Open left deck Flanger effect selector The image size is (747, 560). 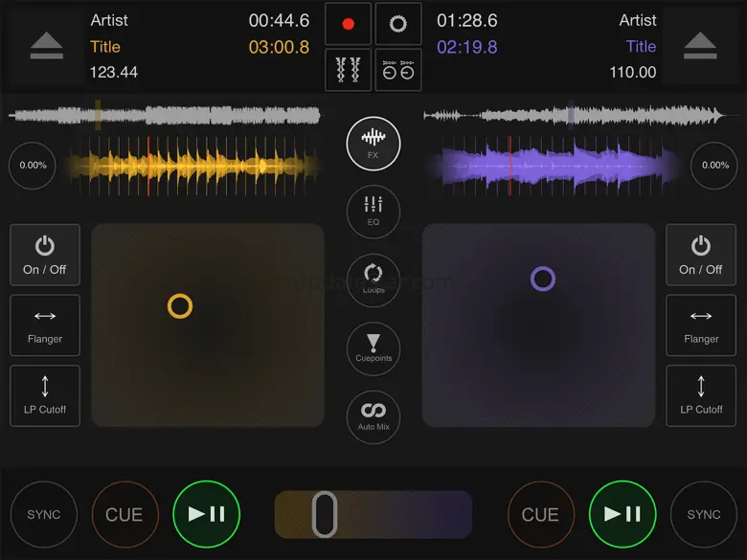[x=45, y=325]
